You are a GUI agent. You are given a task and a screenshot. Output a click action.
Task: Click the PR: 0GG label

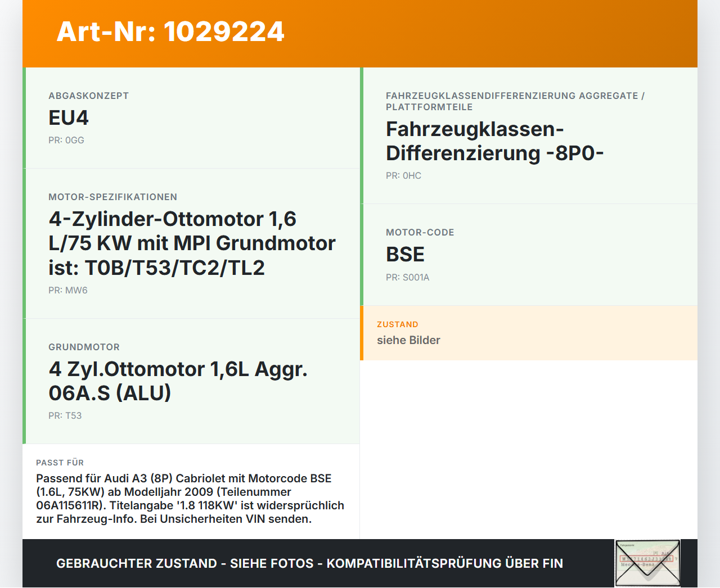tap(66, 140)
